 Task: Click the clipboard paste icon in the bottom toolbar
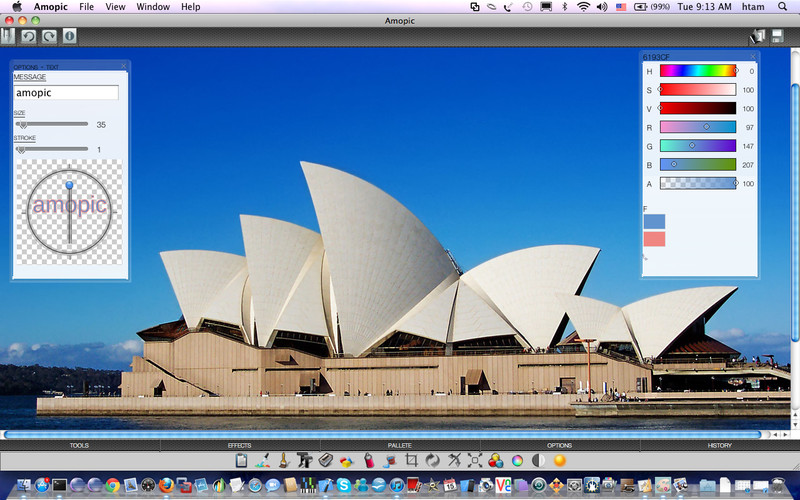[x=241, y=460]
